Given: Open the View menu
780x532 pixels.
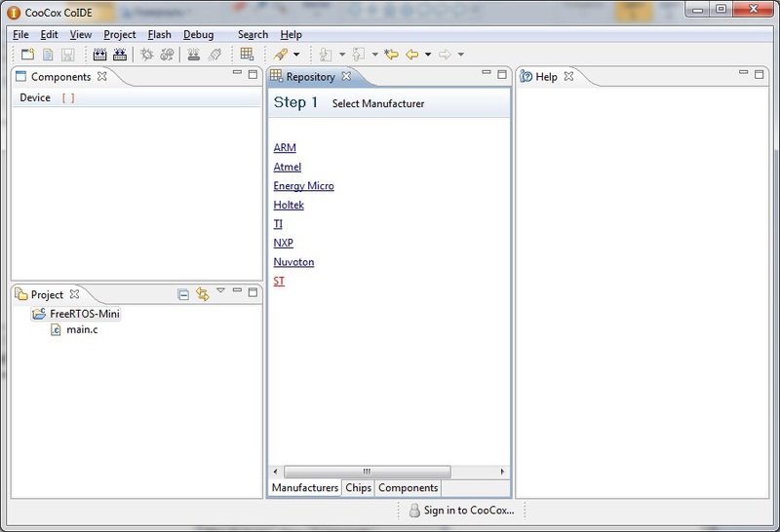Looking at the screenshot, I should (x=81, y=35).
